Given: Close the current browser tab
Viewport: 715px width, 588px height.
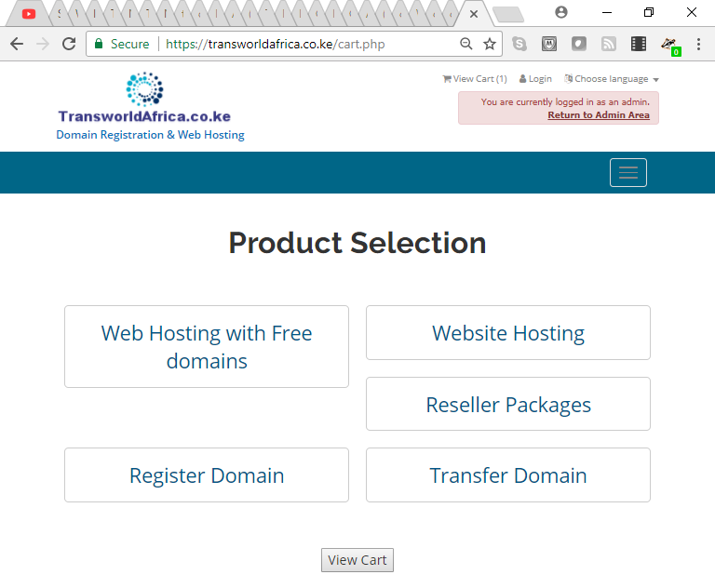Looking at the screenshot, I should 474,14.
